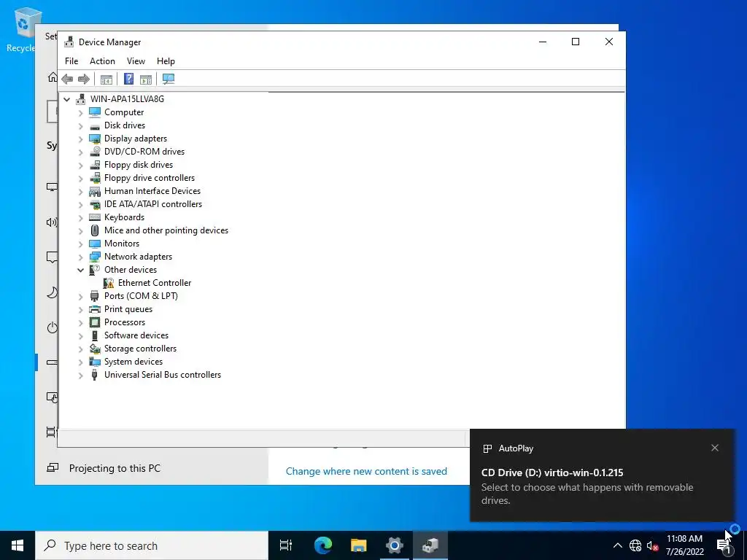This screenshot has height=560, width=747.
Task: Select the Computer category icon
Action: click(95, 112)
